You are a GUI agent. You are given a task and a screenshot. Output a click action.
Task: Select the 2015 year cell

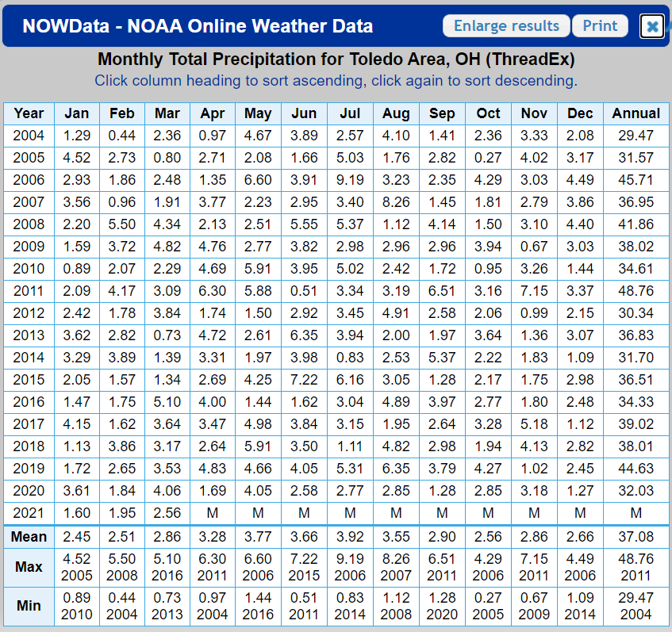point(29,380)
